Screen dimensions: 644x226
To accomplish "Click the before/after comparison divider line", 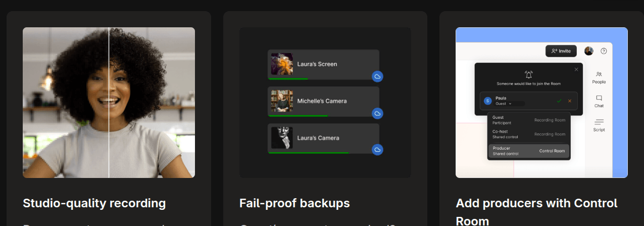I will tap(109, 102).
